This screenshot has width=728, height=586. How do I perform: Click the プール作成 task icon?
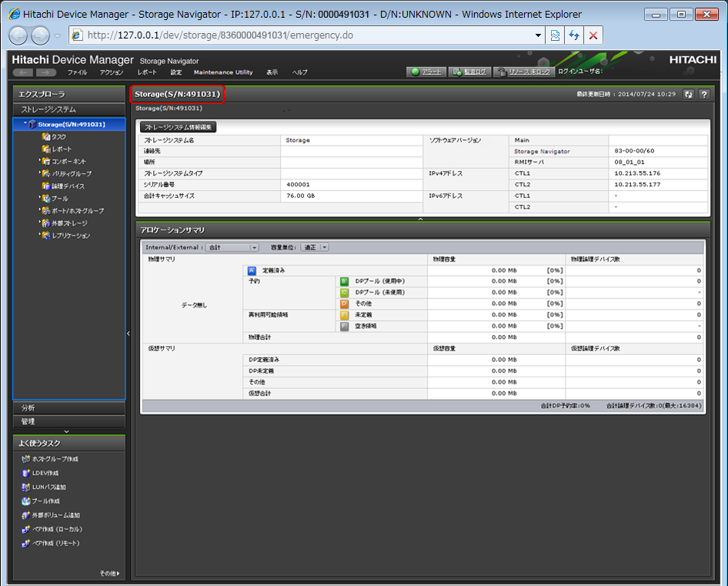[x=26, y=501]
